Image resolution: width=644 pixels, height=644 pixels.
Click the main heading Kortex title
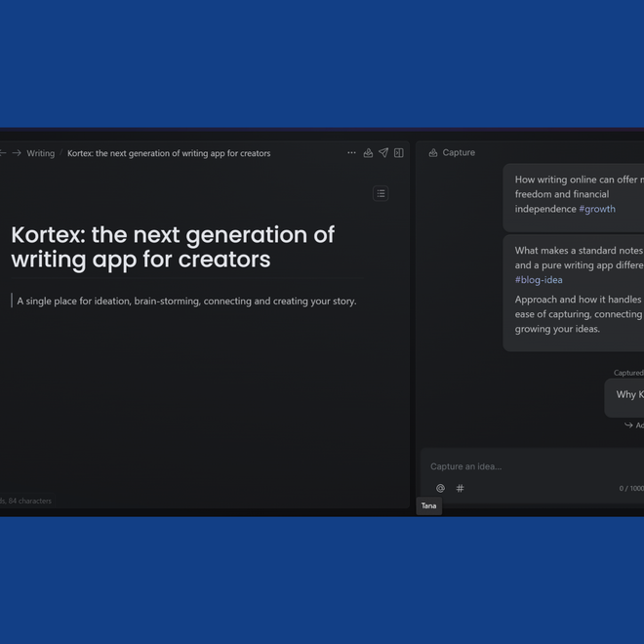click(173, 247)
